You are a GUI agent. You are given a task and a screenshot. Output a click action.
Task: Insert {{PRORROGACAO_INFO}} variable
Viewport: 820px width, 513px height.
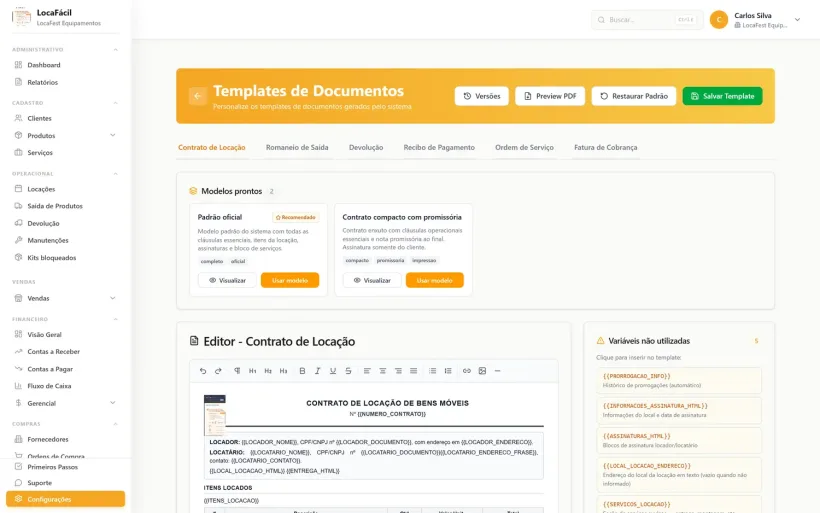(x=679, y=380)
